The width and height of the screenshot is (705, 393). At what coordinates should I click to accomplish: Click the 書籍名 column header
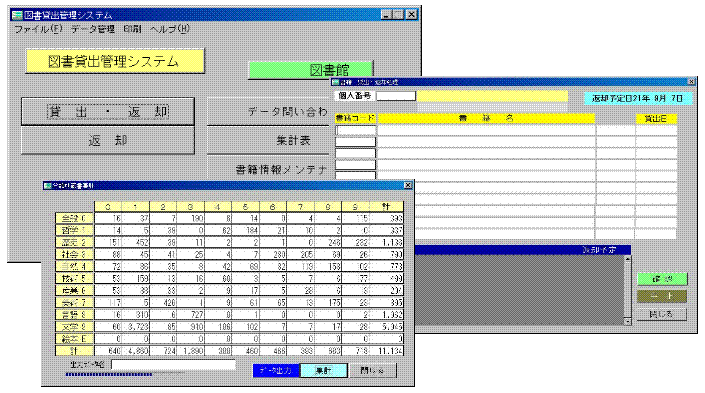pyautogui.click(x=486, y=119)
